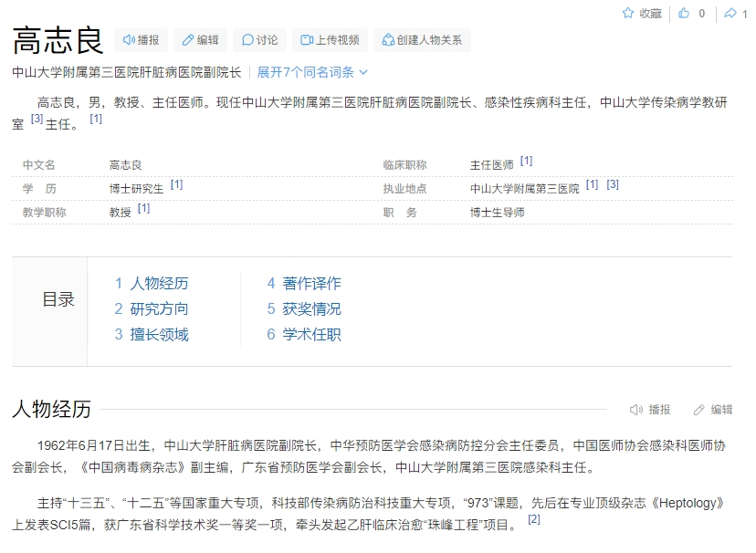Open reference [3] beside 中山大学附属第三医院

(x=613, y=184)
